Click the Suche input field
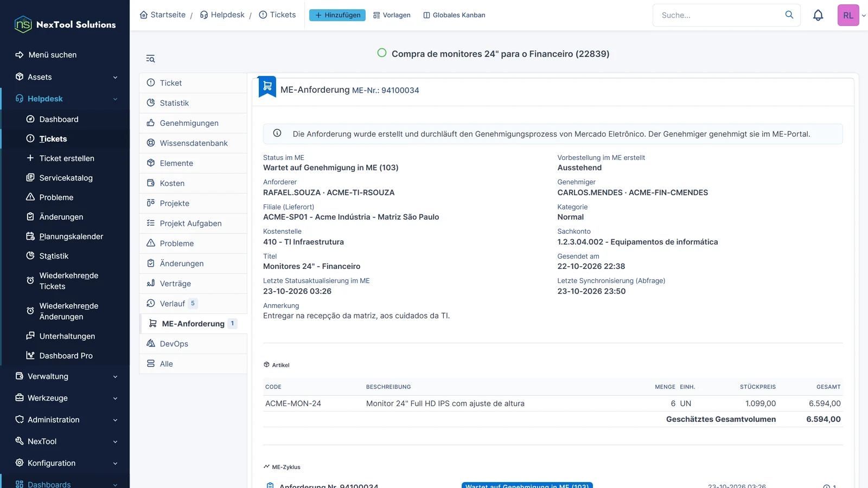 click(x=719, y=15)
